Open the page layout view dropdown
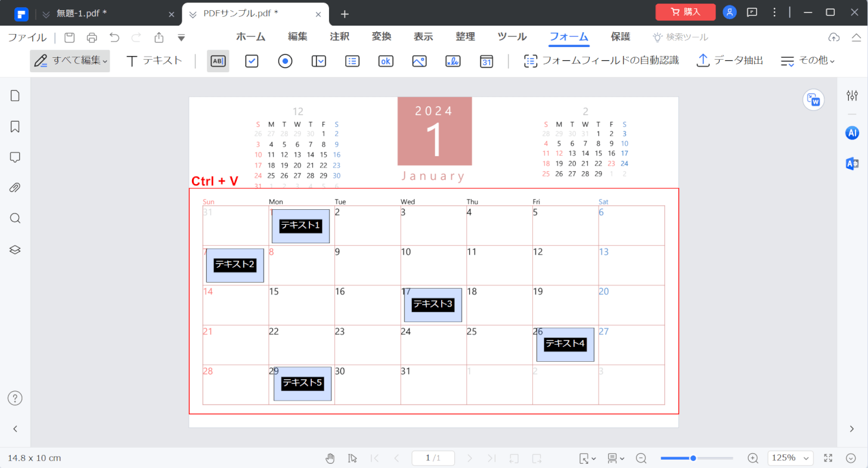The image size is (868, 468). click(616, 458)
